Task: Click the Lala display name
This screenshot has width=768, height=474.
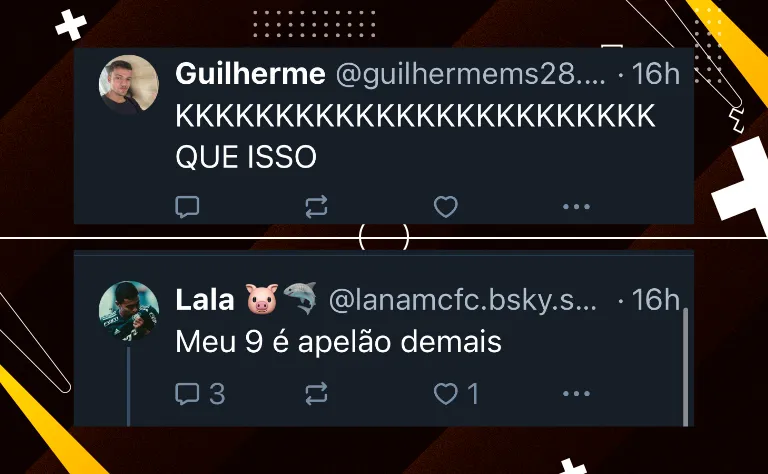Action: click(x=205, y=300)
